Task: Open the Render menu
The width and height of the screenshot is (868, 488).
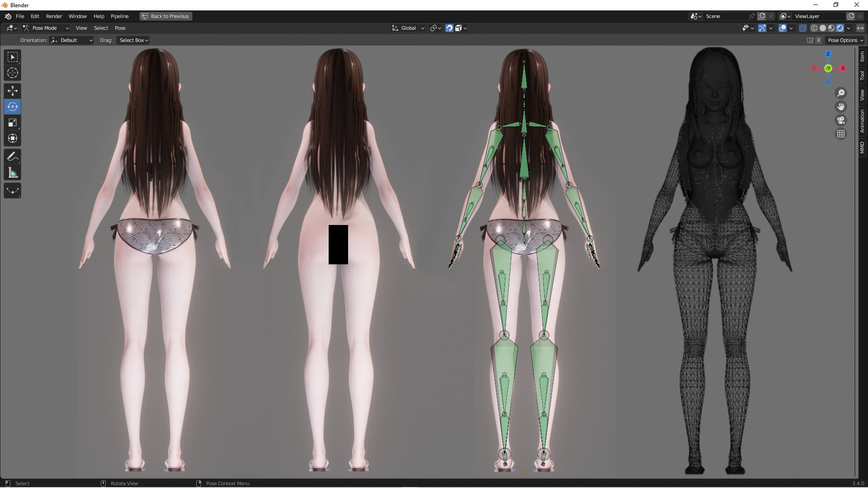Action: [54, 16]
